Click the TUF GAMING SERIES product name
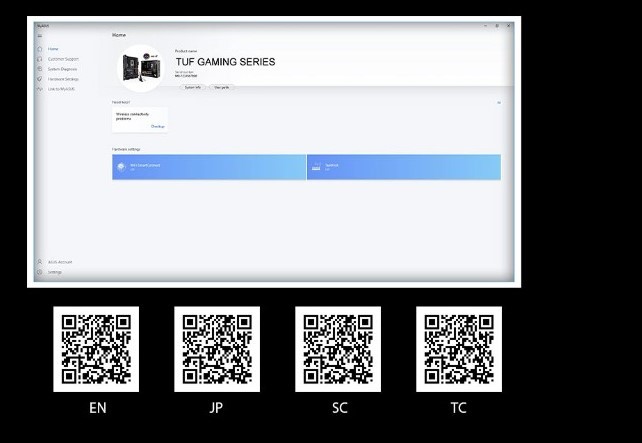 [226, 62]
